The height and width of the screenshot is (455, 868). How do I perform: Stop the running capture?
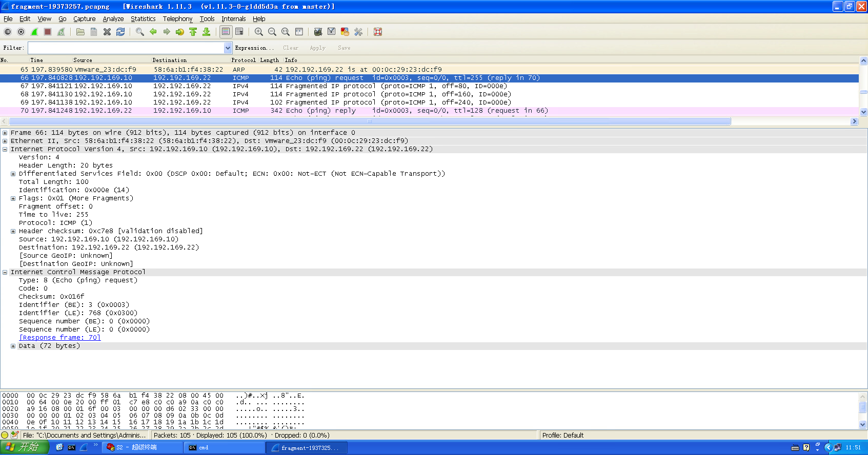(48, 32)
